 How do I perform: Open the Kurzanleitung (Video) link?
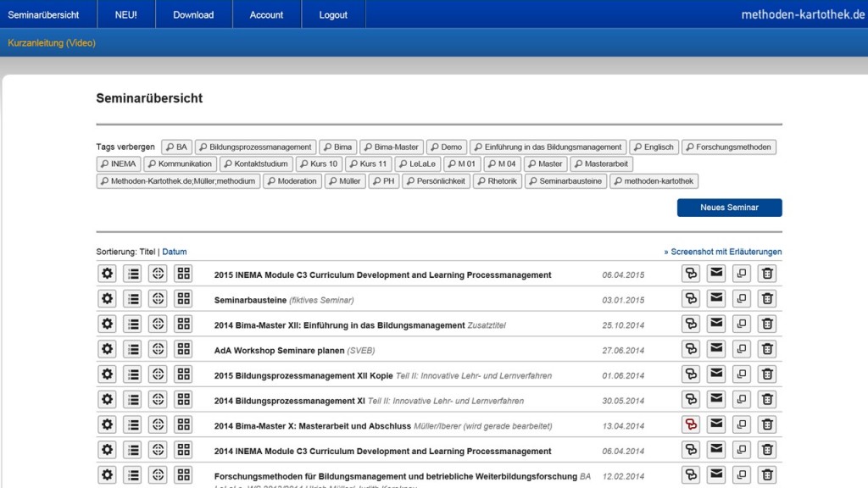[x=52, y=43]
